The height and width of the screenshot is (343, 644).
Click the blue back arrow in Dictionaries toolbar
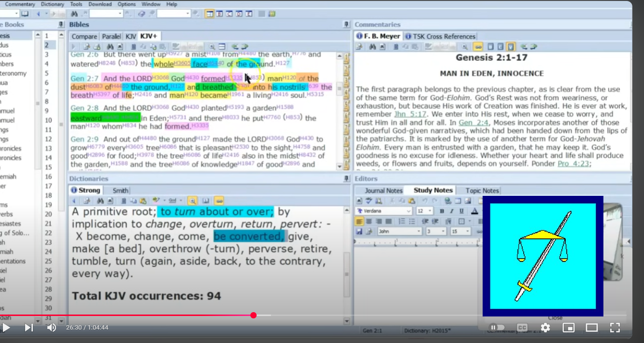[x=74, y=201]
